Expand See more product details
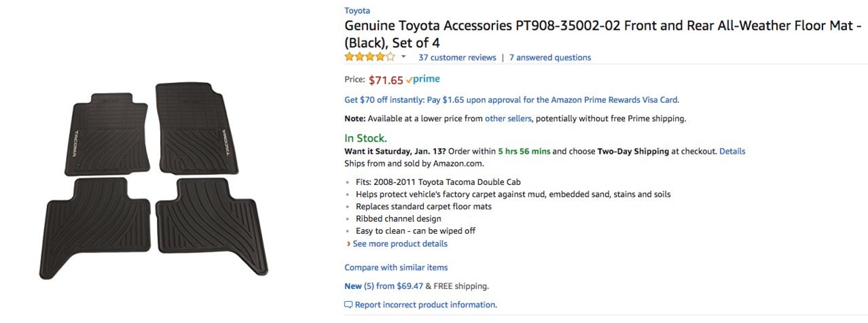This screenshot has height=323, width=868. 400,243
